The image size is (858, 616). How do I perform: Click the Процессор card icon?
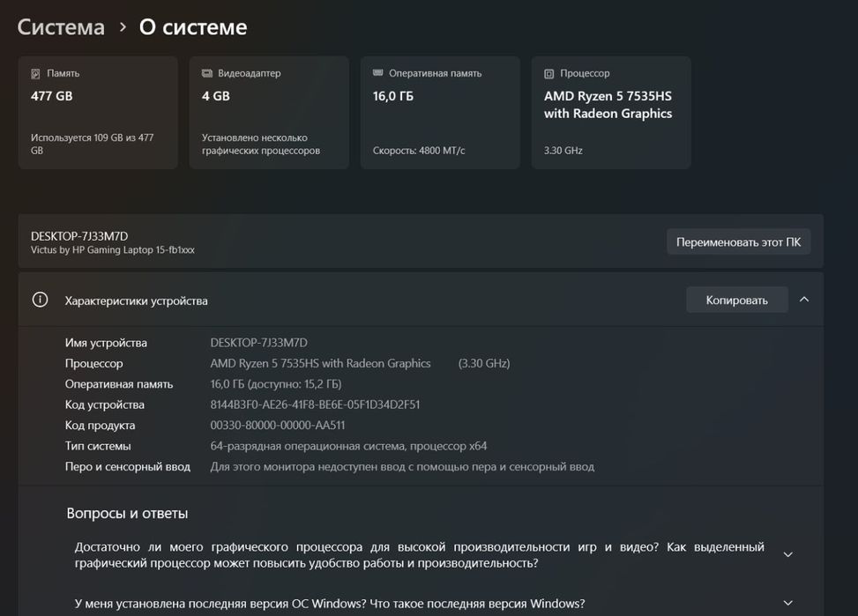pos(549,74)
